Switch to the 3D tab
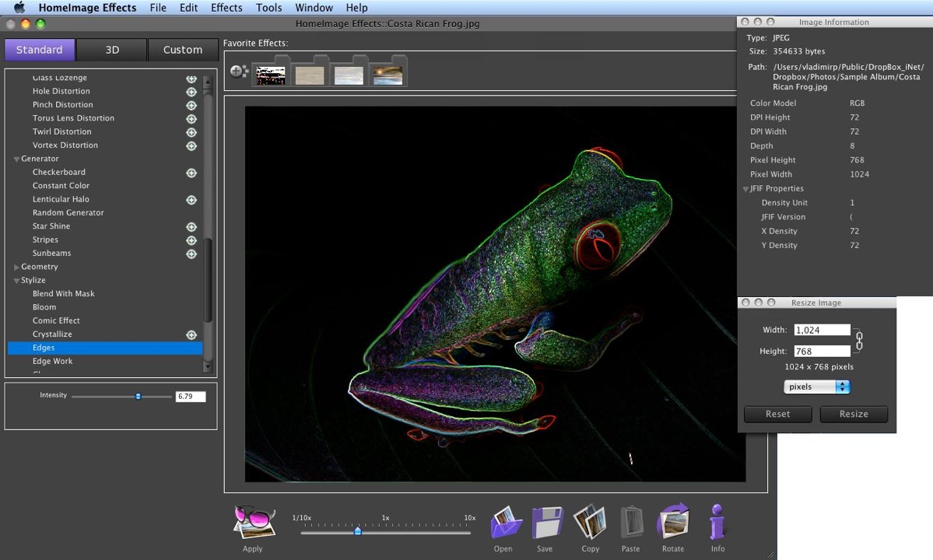This screenshot has height=560, width=933. [x=112, y=50]
